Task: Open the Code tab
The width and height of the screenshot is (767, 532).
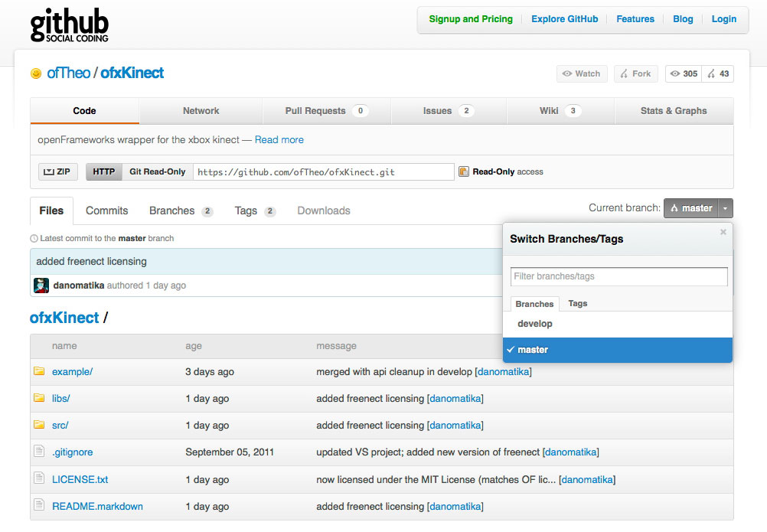Action: point(85,111)
